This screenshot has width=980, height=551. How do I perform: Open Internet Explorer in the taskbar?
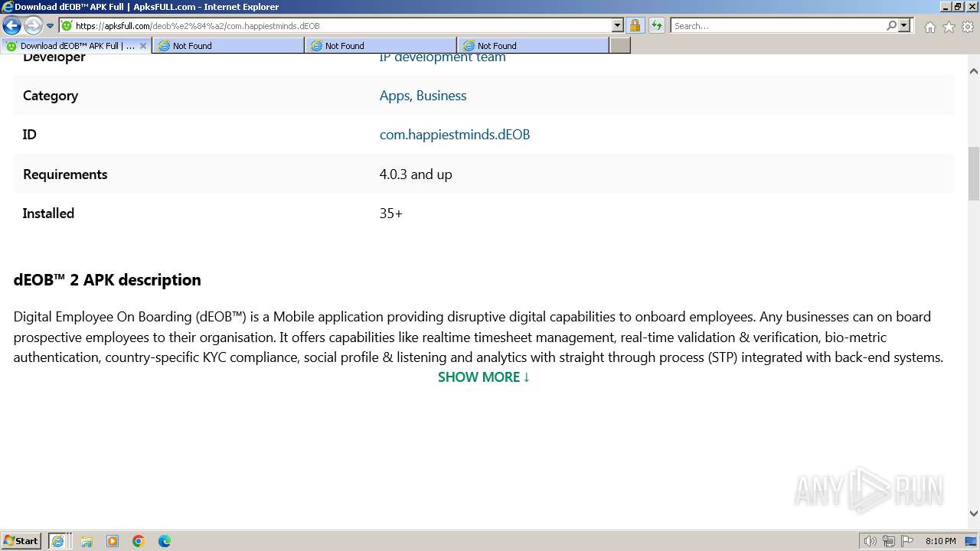tap(58, 541)
